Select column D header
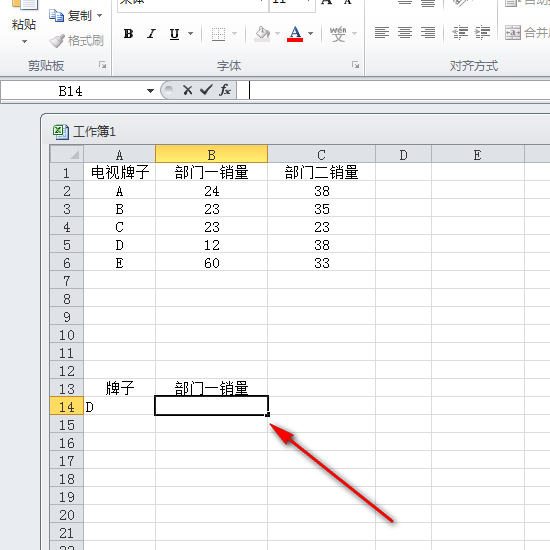Screen dimensions: 550x550 (403, 154)
